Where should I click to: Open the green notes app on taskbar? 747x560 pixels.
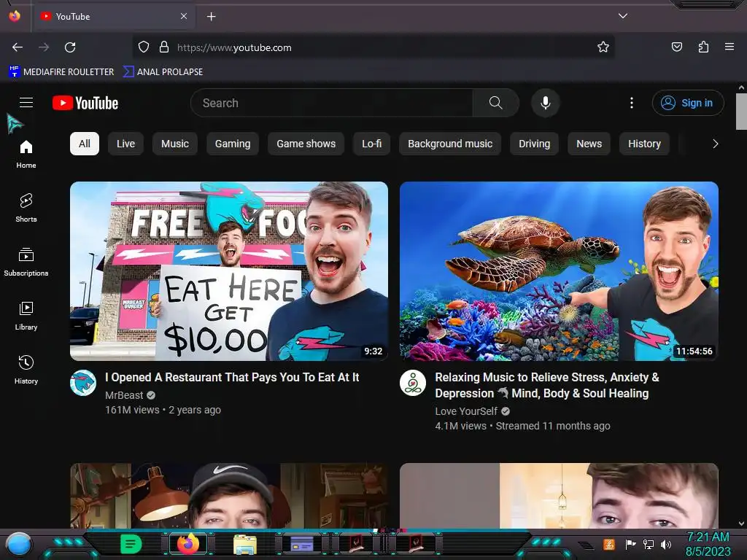click(131, 544)
